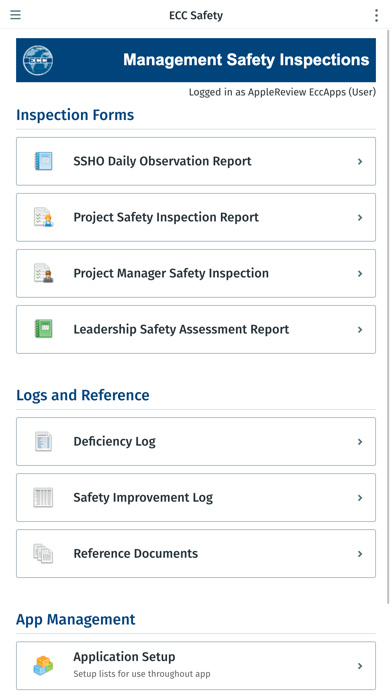Image resolution: width=392 pixels, height=696 pixels.
Task: Open Project Safety Inspection Report form
Action: [196, 217]
